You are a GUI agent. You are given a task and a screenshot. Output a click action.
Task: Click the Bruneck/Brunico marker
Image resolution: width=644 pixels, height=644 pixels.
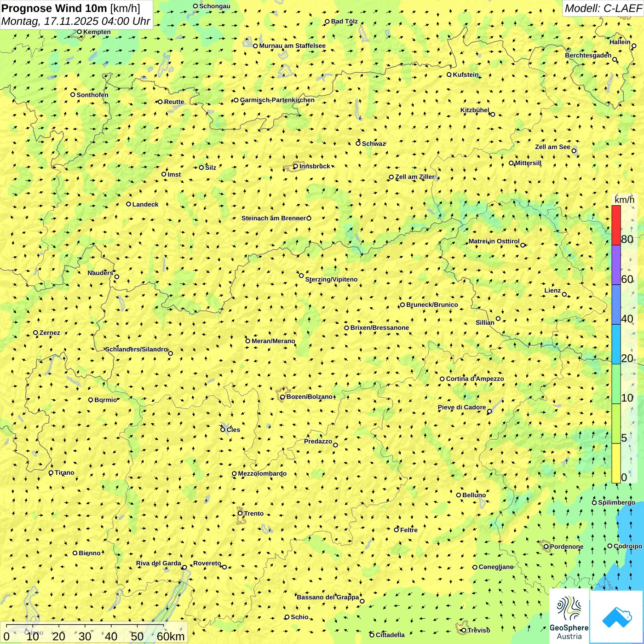coord(402,305)
